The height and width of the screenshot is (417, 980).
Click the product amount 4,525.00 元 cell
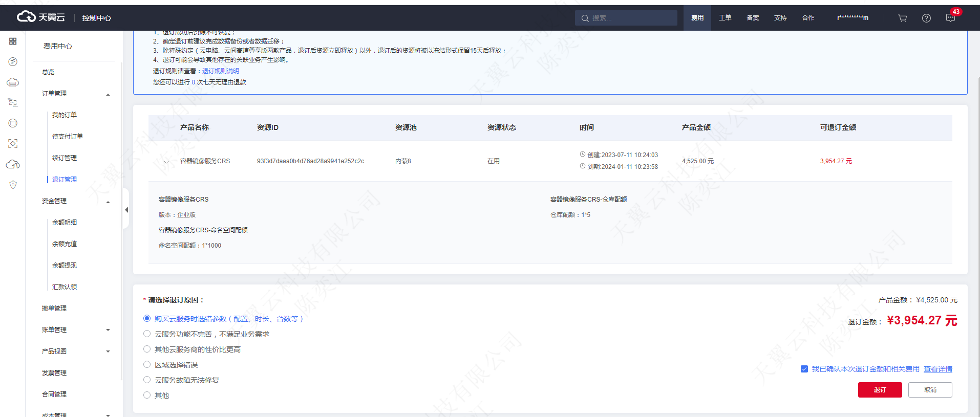click(698, 161)
